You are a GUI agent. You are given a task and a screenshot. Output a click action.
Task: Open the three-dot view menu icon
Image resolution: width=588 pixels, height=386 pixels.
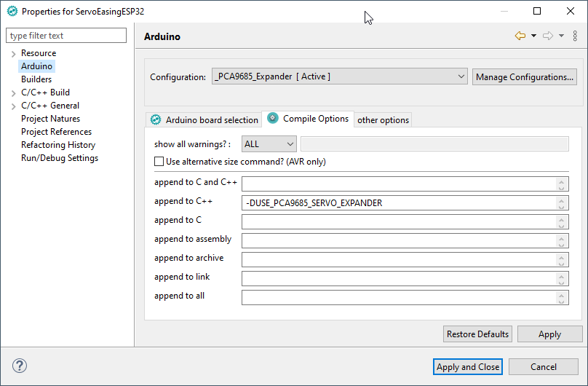575,36
